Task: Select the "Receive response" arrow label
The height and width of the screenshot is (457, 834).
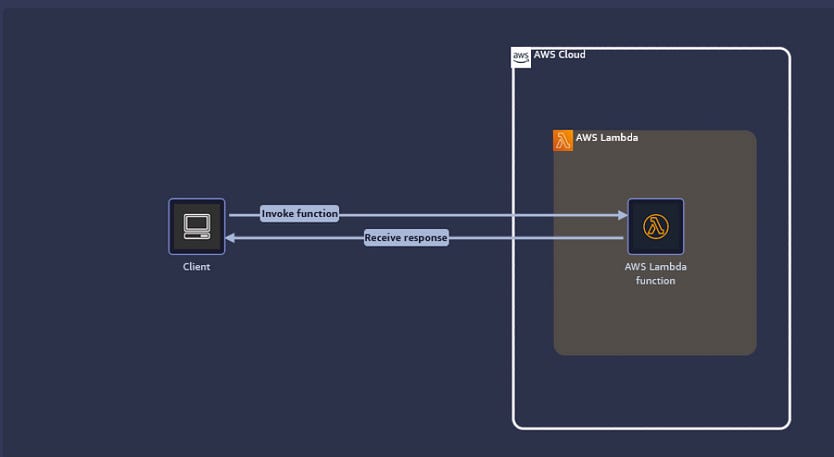Action: pos(406,238)
